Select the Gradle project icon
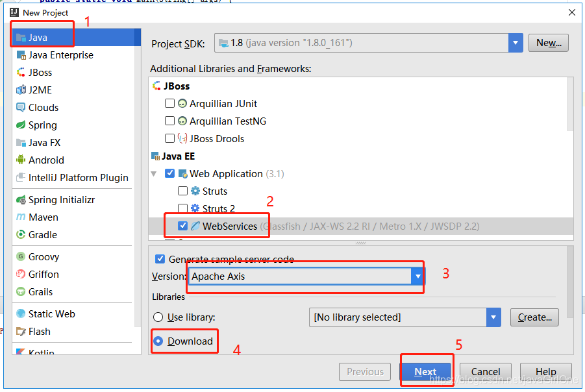Image resolution: width=585 pixels, height=392 pixels. [x=21, y=234]
